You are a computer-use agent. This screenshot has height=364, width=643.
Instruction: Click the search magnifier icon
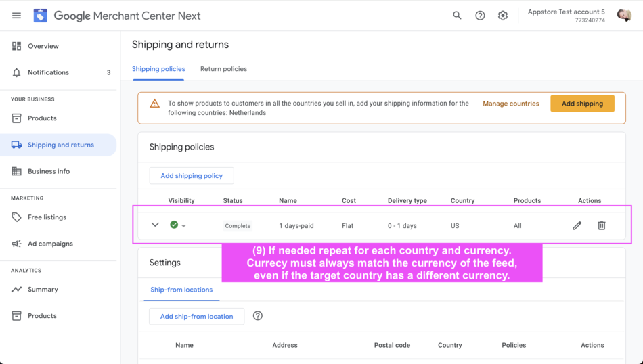click(x=457, y=16)
